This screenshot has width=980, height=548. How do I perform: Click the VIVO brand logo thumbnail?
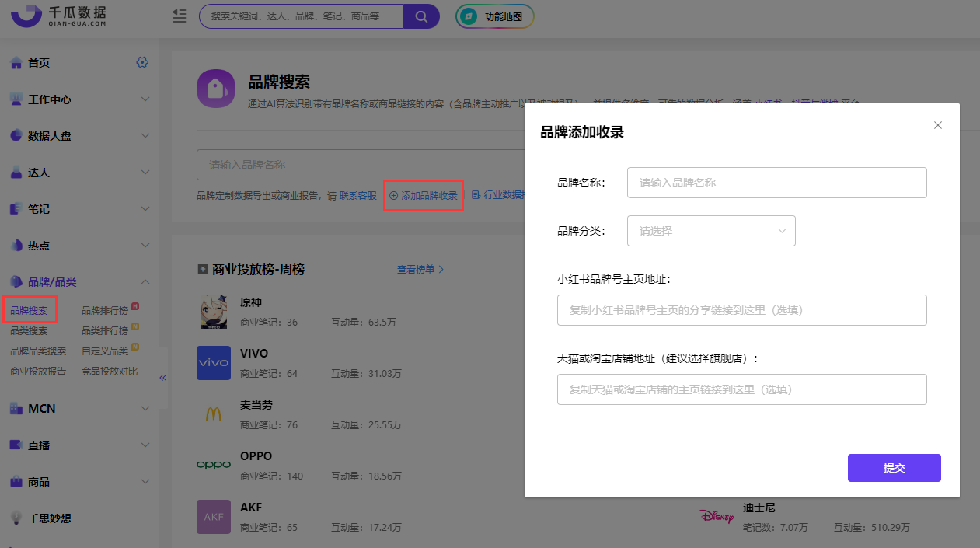214,362
